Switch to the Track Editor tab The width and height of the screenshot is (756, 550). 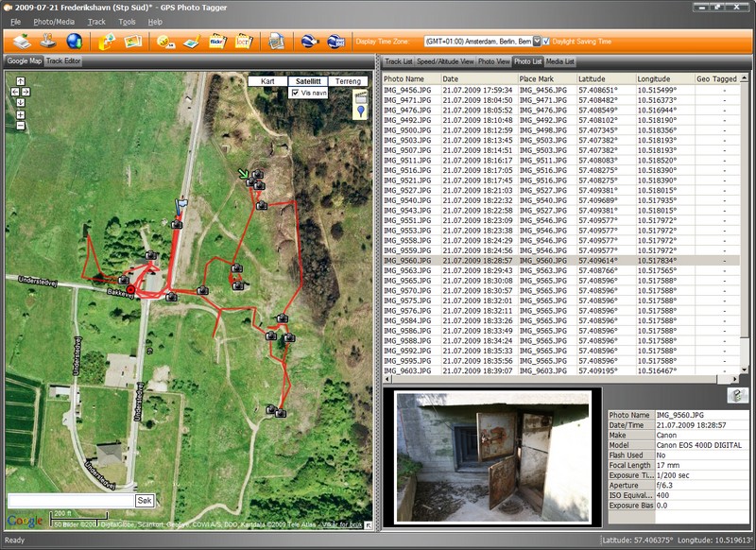pos(65,61)
